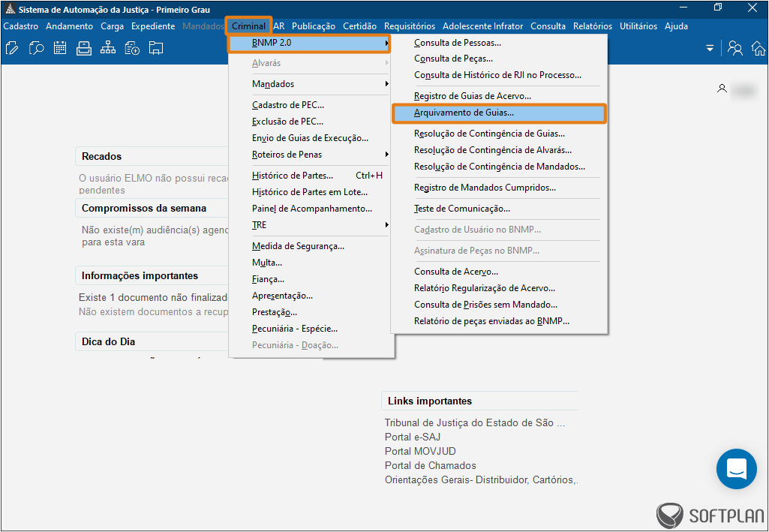This screenshot has width=769, height=532.
Task: Open the Relatórios menu
Action: click(x=593, y=26)
